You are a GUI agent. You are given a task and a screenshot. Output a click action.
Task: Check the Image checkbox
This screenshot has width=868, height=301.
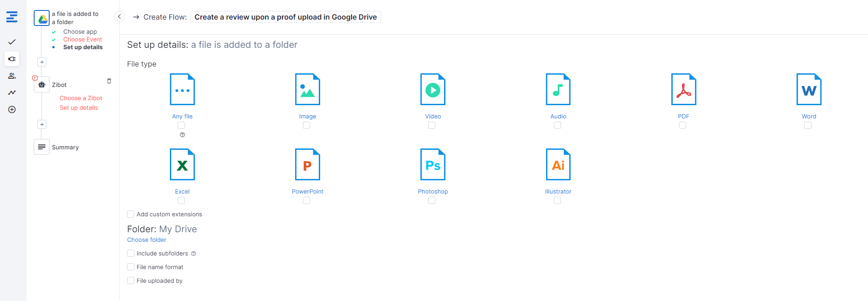[x=306, y=125]
